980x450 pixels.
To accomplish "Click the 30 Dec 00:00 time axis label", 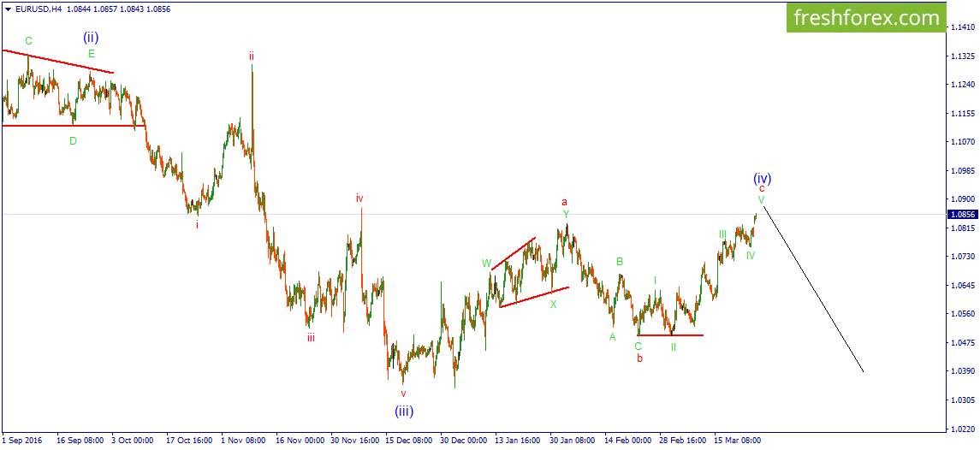I will pos(464,440).
